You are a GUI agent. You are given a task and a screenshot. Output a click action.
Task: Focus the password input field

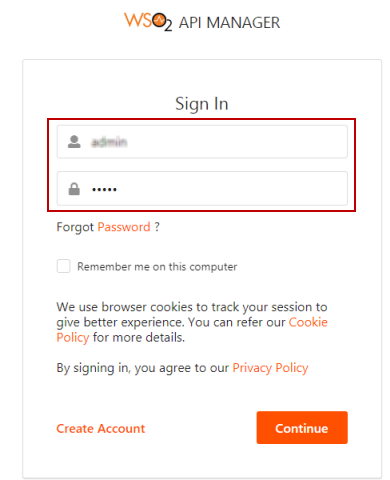[202, 189]
